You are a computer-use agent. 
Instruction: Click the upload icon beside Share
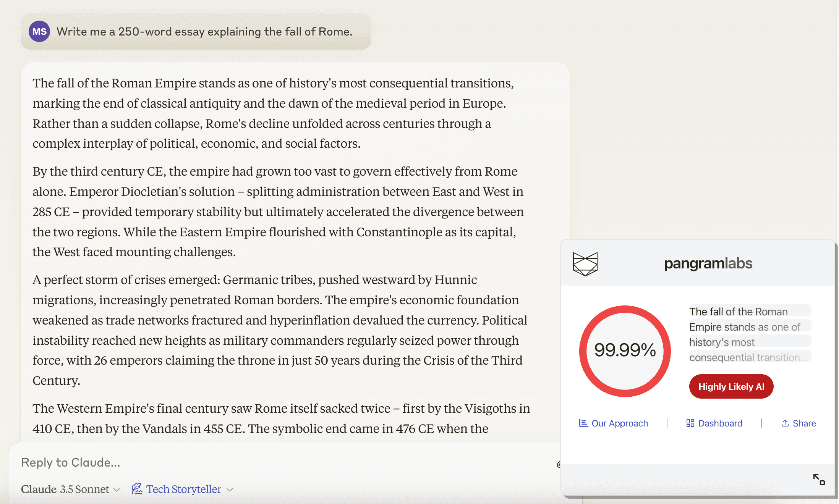coord(785,423)
